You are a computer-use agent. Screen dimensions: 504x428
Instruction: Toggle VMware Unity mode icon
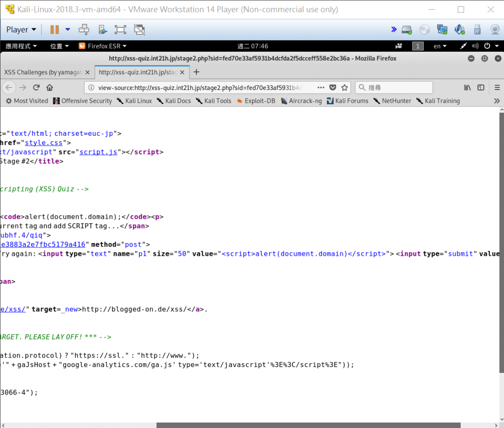(139, 30)
